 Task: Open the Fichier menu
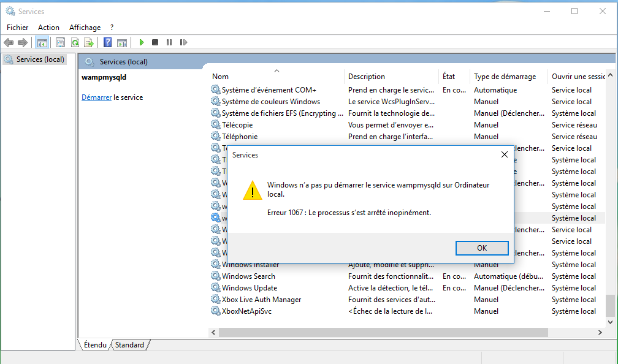pos(18,28)
